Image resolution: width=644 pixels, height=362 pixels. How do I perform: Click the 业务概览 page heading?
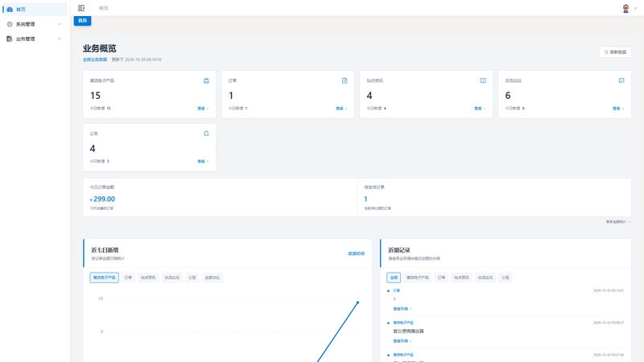[x=99, y=48]
